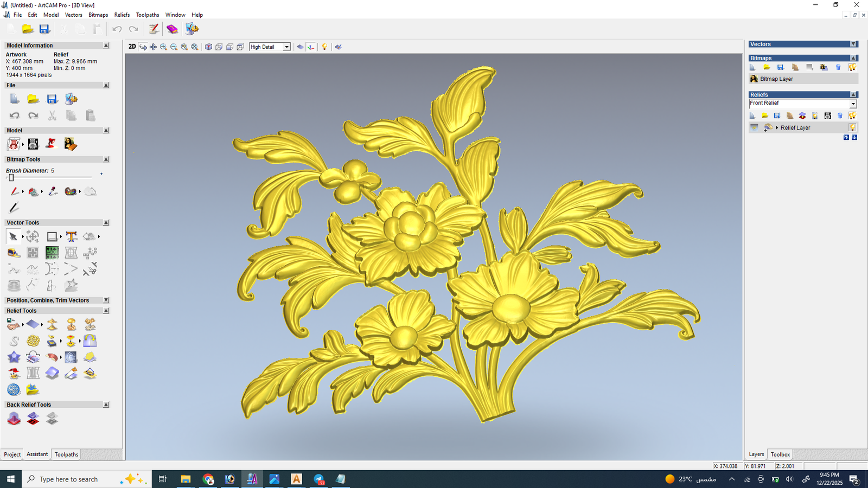Toggle the origin axes display button
This screenshot has height=488, width=868.
click(x=311, y=47)
